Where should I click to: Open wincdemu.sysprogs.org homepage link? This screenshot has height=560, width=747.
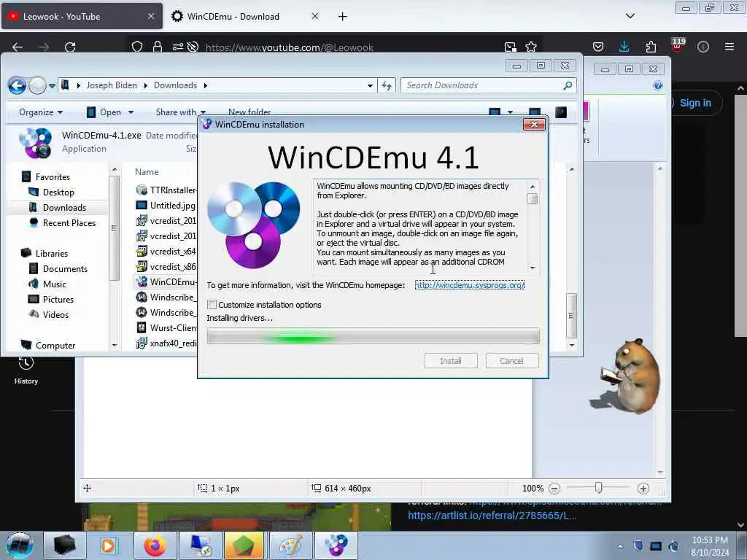469,285
